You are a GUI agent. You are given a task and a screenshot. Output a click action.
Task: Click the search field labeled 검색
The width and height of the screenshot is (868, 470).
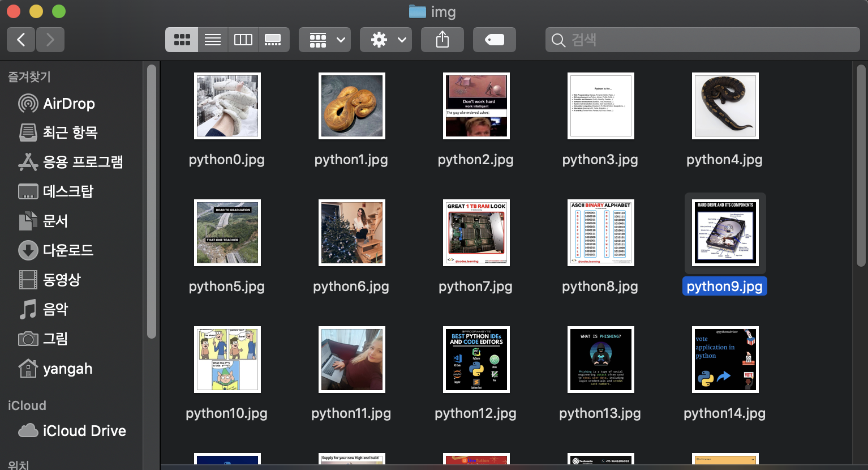click(x=702, y=40)
